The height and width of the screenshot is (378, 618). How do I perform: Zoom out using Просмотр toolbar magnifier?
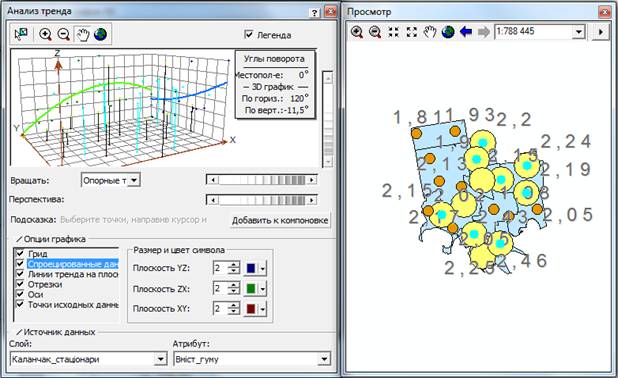(375, 32)
